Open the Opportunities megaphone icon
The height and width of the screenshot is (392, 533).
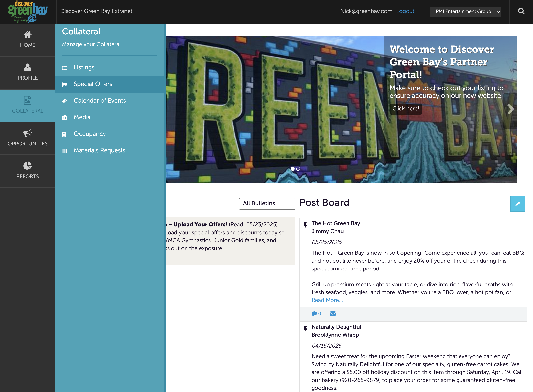tap(27, 133)
